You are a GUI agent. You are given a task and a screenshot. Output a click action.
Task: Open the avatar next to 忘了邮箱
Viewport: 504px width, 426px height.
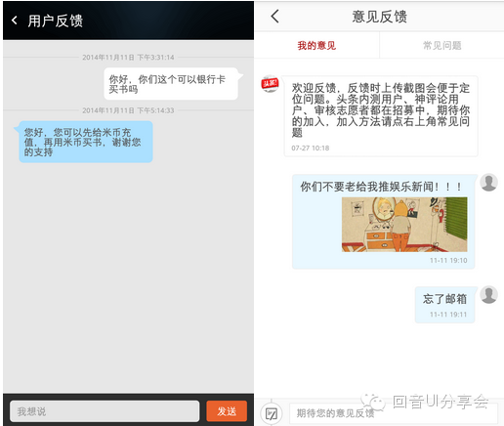[488, 294]
